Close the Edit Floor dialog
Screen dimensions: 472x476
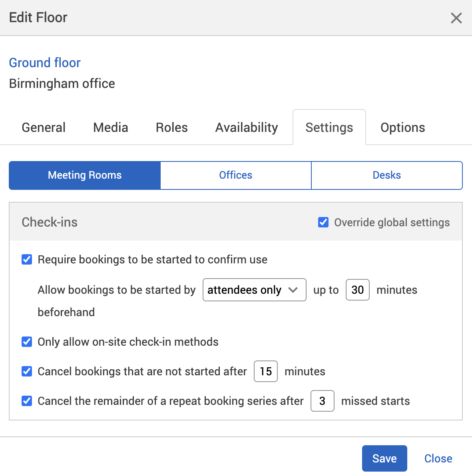click(x=438, y=458)
